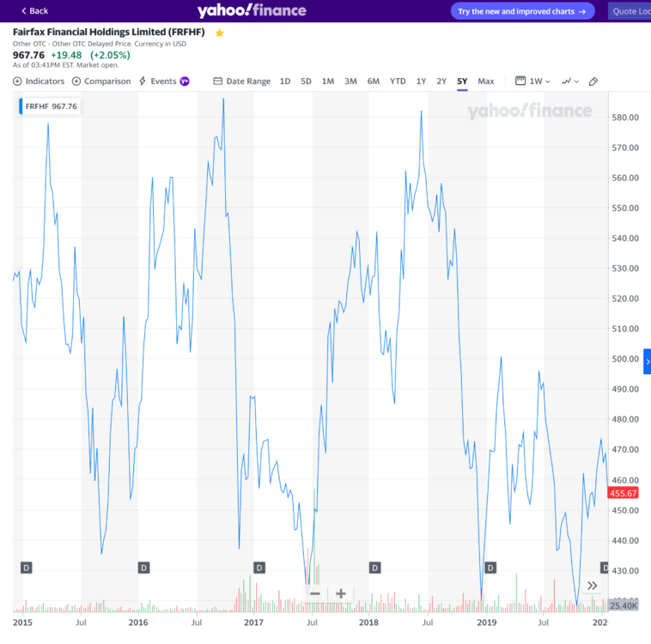This screenshot has height=644, width=651.
Task: Select the 1D range
Action: click(x=285, y=82)
